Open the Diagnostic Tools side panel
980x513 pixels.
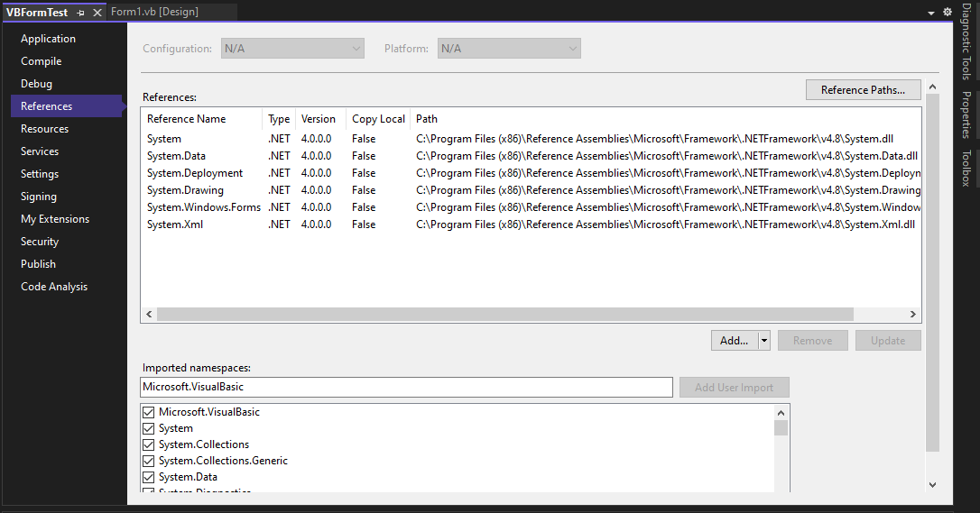coord(966,41)
